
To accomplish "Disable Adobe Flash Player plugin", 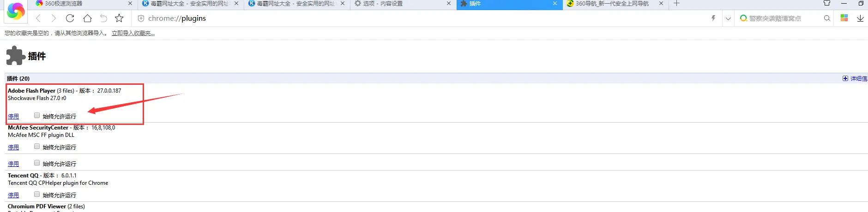I will pyautogui.click(x=13, y=117).
